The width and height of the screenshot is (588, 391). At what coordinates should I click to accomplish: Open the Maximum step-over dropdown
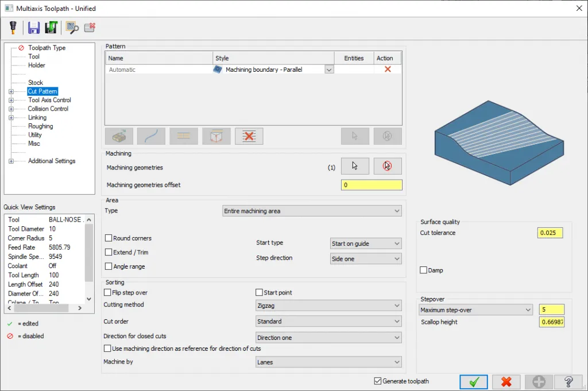(475, 310)
